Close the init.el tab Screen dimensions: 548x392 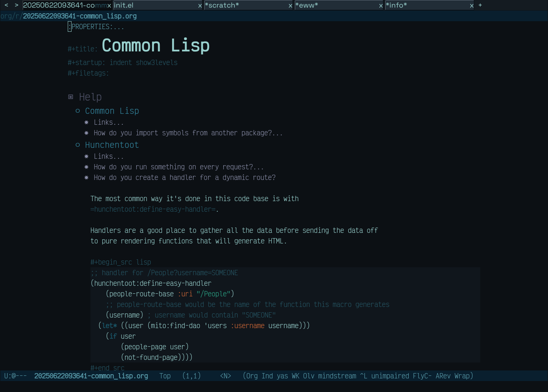(x=200, y=6)
